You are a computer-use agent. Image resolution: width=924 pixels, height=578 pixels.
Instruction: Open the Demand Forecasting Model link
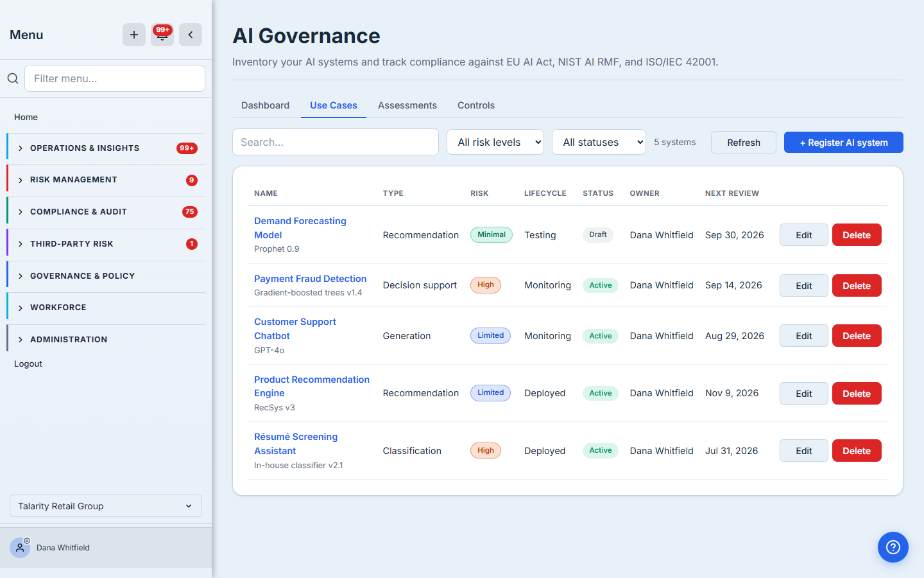300,228
